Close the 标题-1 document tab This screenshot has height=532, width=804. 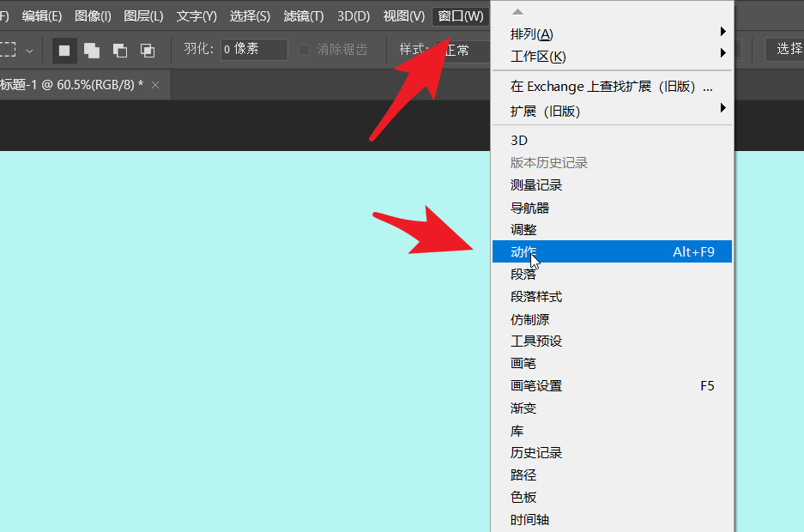tap(155, 85)
